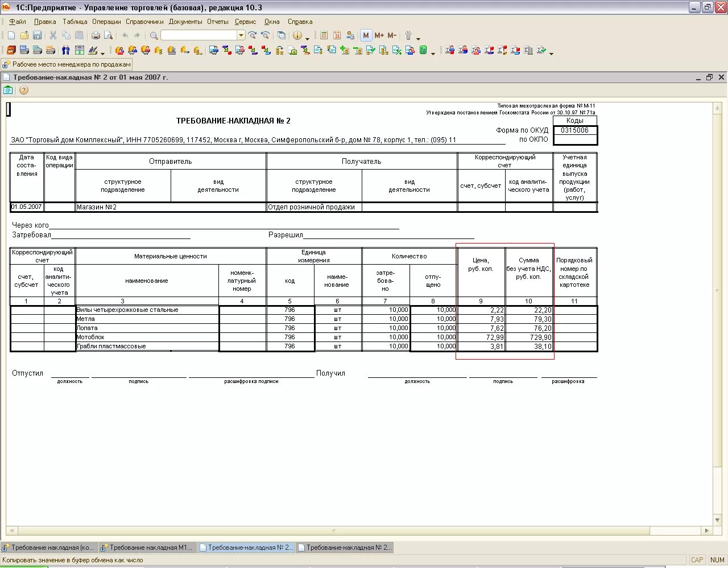
Task: Open dropdown arrow next to Help icon
Action: (x=307, y=39)
